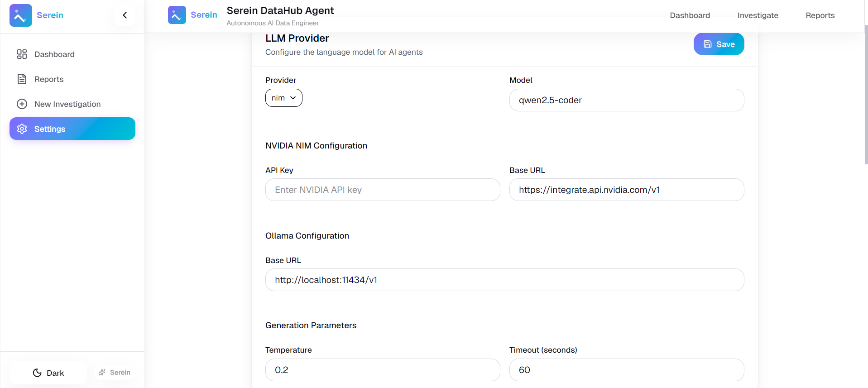The height and width of the screenshot is (388, 868).
Task: Open the Provider dropdown set to nim
Action: [284, 98]
